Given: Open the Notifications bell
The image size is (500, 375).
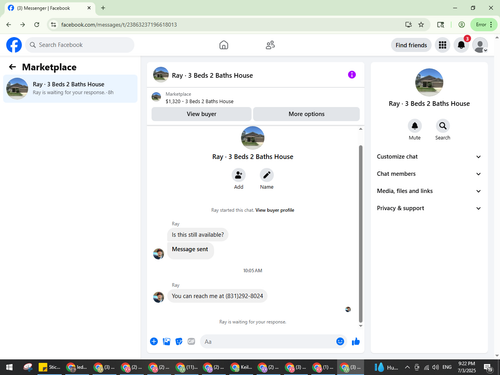Looking at the screenshot, I should pyautogui.click(x=461, y=45).
